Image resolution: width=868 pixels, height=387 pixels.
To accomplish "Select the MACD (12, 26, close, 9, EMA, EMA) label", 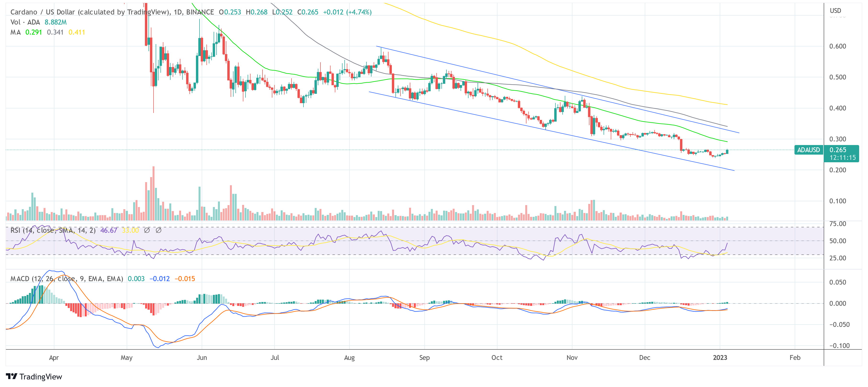I will pyautogui.click(x=67, y=279).
